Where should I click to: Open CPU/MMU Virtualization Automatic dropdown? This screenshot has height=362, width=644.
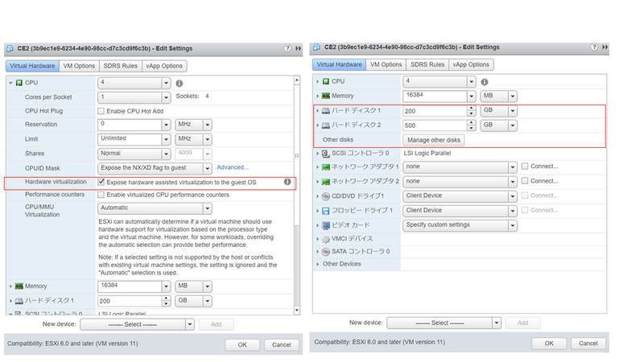click(x=208, y=208)
